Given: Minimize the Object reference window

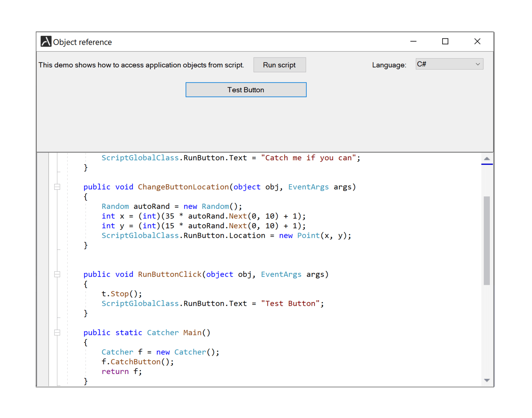Looking at the screenshot, I should point(413,41).
